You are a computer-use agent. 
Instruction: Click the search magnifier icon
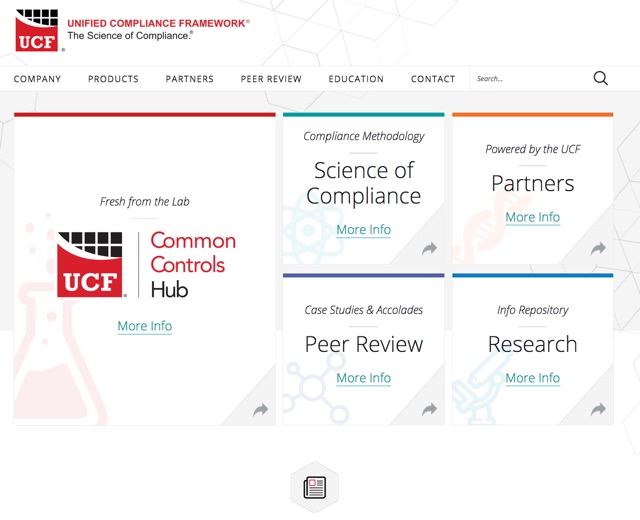(600, 78)
